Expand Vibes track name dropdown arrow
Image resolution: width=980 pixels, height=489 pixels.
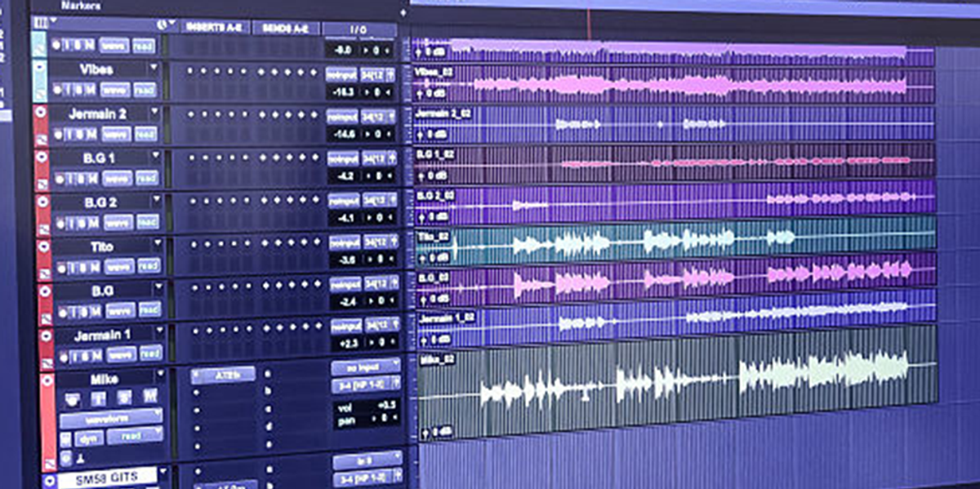click(154, 68)
